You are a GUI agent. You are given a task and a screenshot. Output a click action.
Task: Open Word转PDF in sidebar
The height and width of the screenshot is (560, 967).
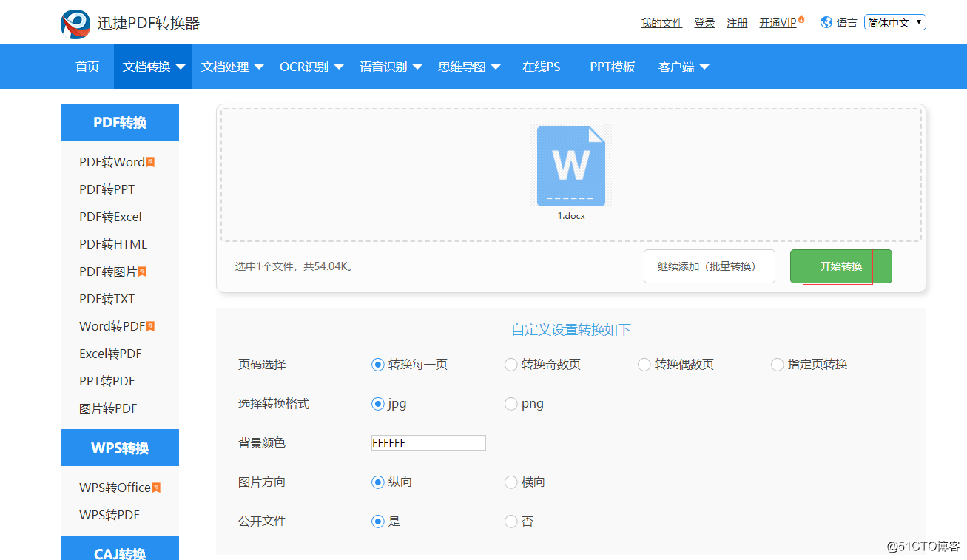[112, 326]
